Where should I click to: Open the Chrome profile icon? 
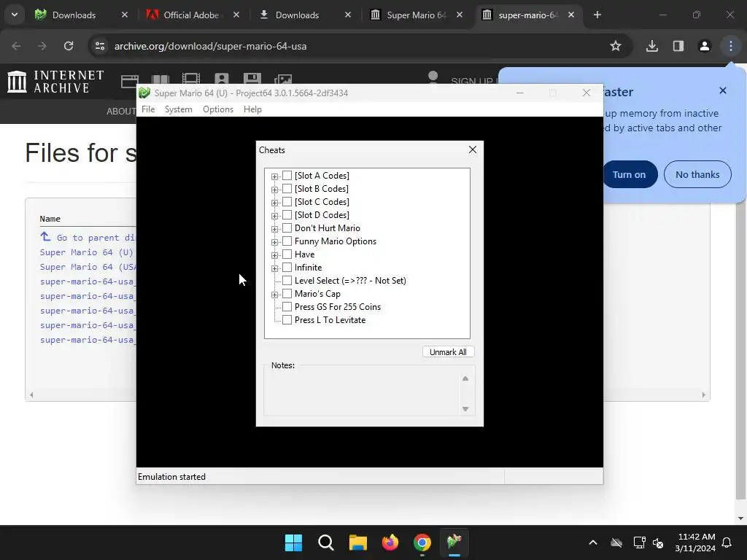[x=704, y=46]
